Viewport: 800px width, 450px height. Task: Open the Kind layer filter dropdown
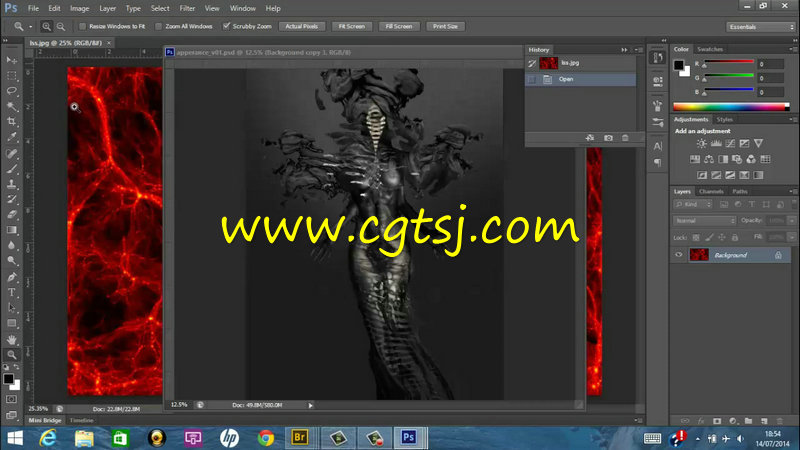(693, 204)
